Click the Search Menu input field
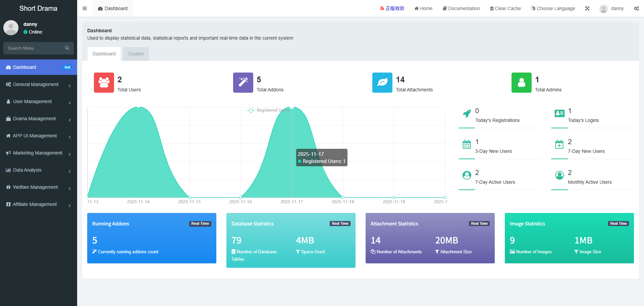Viewport: 644px width, 306px height. coord(34,48)
